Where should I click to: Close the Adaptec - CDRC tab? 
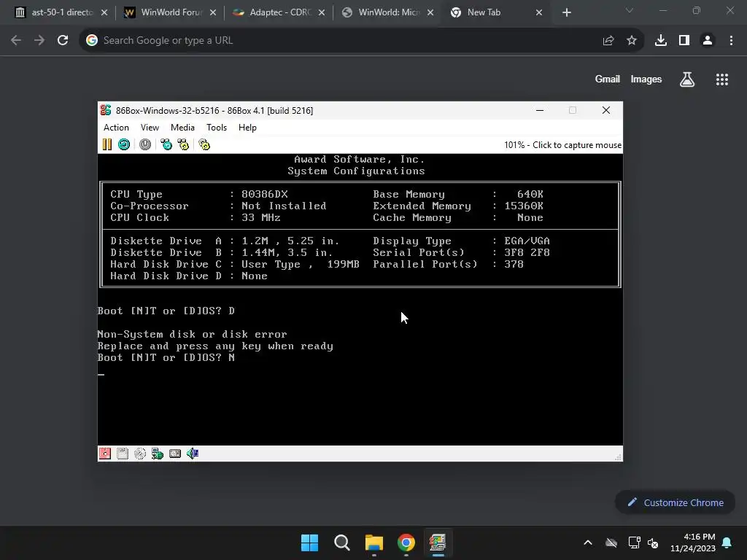tap(322, 12)
